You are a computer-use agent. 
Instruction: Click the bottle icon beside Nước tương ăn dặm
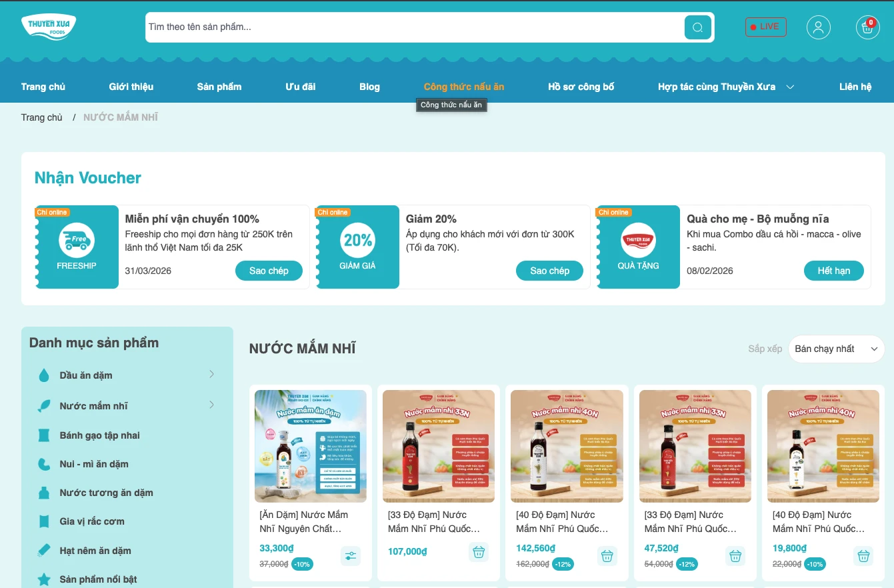[x=44, y=493]
